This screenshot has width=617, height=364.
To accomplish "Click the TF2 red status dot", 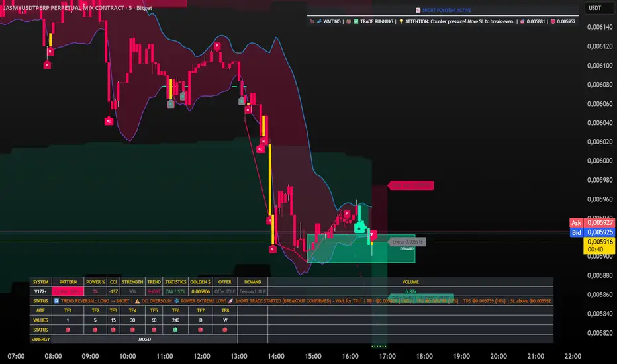I will [95, 330].
